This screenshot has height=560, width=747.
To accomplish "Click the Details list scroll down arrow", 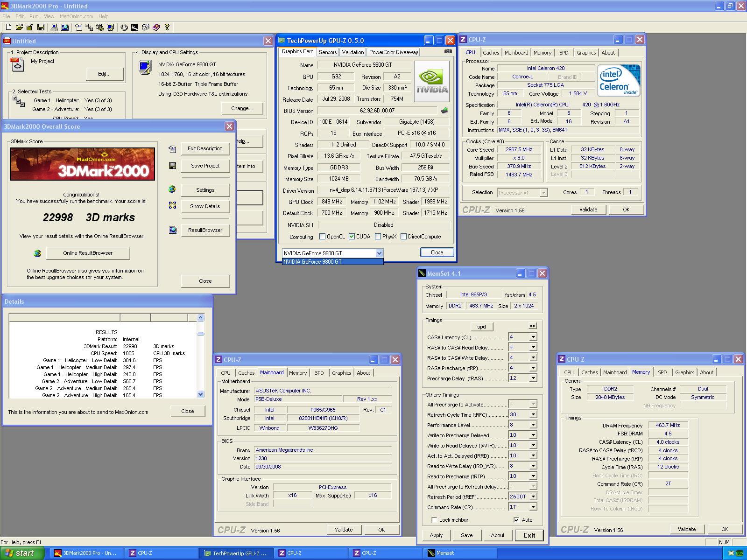I will tap(200, 394).
